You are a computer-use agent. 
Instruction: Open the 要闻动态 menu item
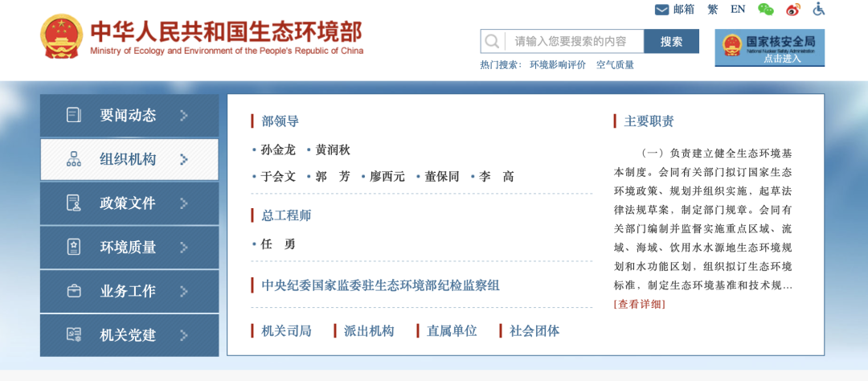129,115
